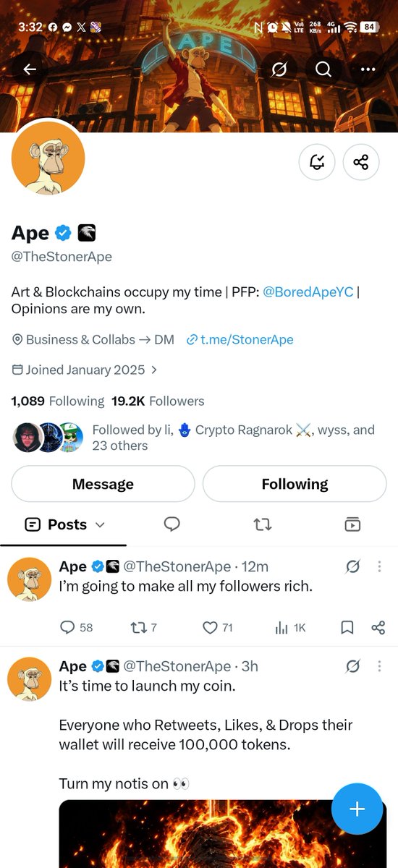Open the three-dot overflow menu in header
398x868 pixels.
[x=368, y=69]
